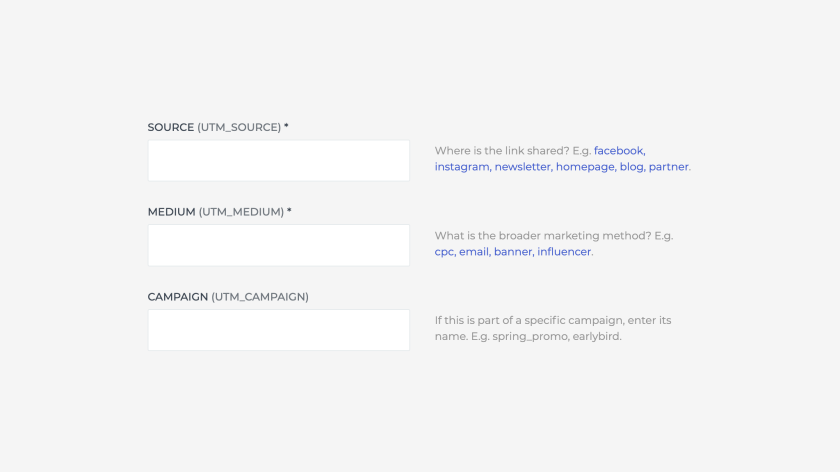The image size is (840, 472).
Task: Click the Source (utm_source) input field
Action: tap(278, 160)
